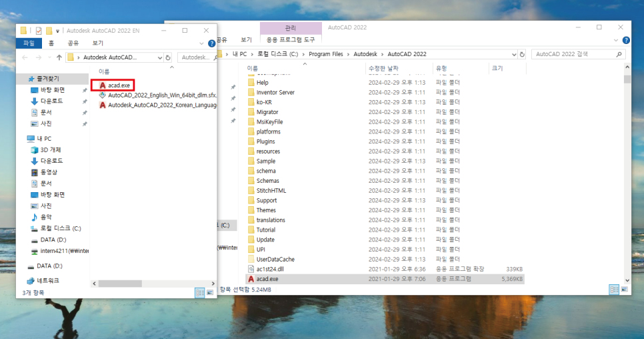The width and height of the screenshot is (644, 339).
Task: Select the Sample folder
Action: [261, 161]
